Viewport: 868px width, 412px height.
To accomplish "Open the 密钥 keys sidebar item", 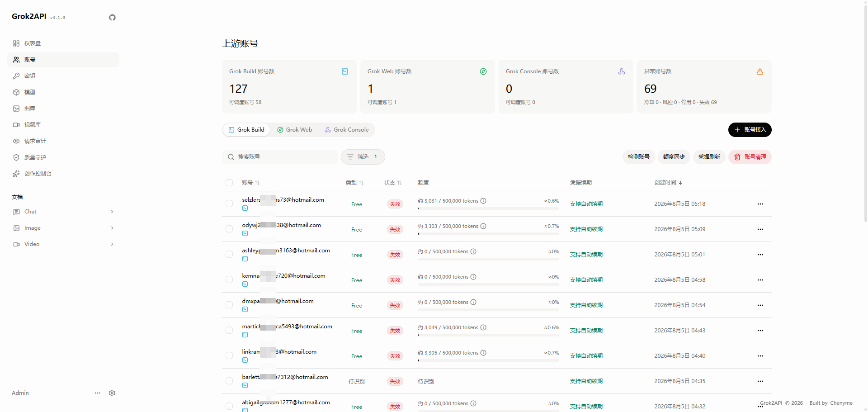I will coord(63,76).
